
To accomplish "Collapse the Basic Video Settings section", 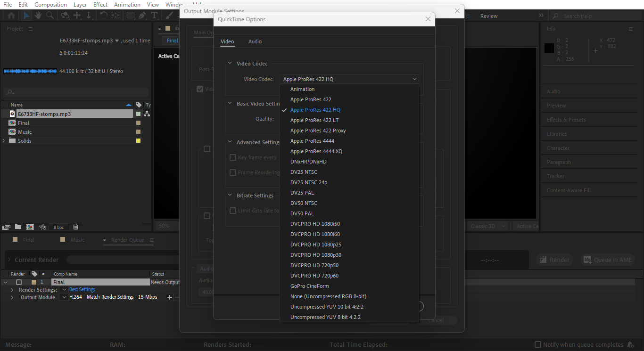I will click(x=230, y=104).
